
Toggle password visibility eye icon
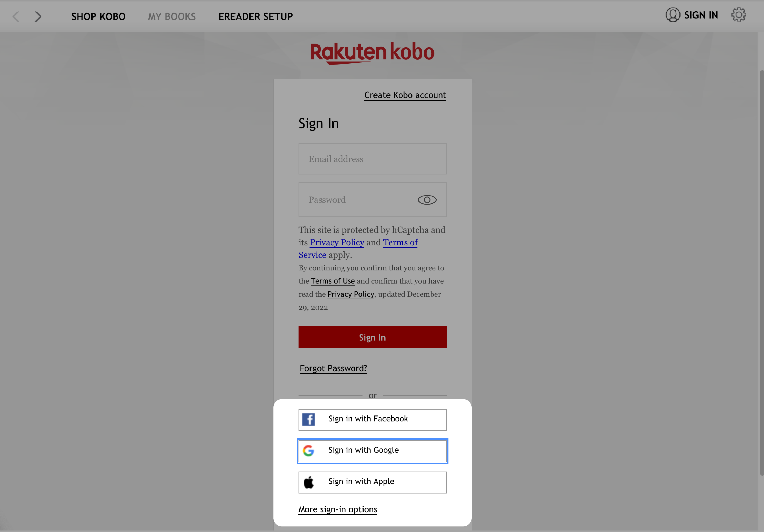[427, 200]
